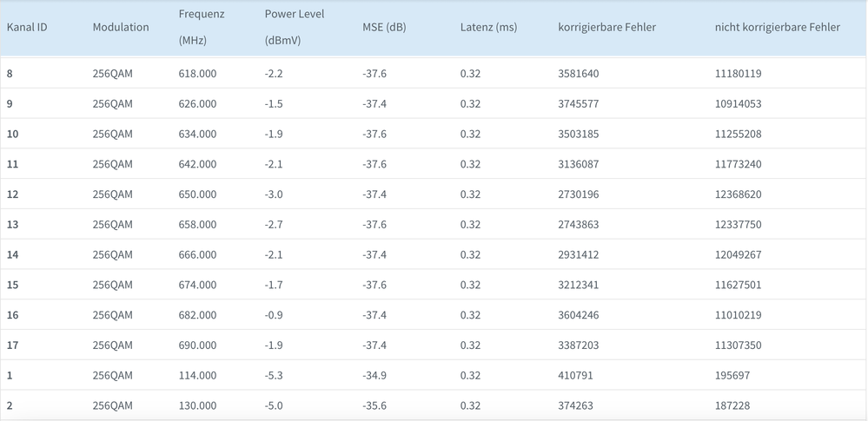Click uncorrectable errors value 12368620
Image resolution: width=868 pixels, height=421 pixels.
(x=739, y=194)
